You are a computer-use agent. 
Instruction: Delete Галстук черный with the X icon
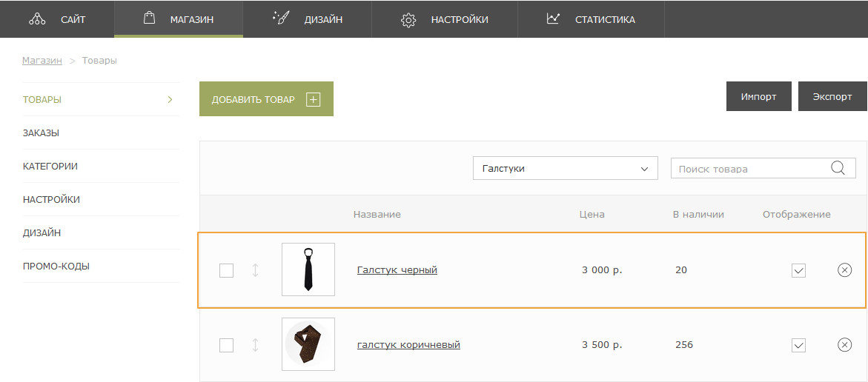pos(845,269)
